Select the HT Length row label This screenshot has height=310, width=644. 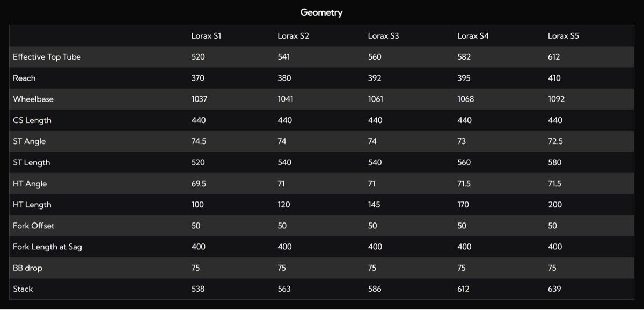[x=32, y=205]
